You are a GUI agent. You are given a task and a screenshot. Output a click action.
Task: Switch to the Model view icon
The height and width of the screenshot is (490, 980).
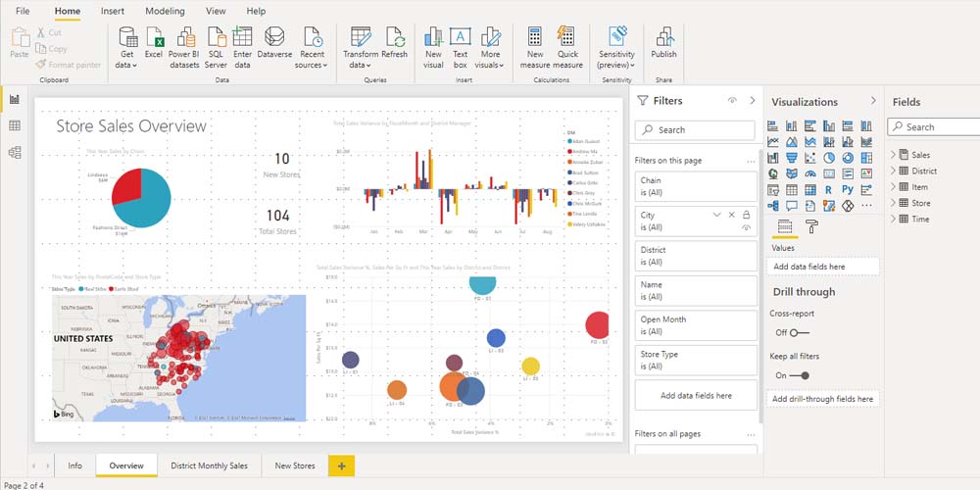click(x=15, y=153)
